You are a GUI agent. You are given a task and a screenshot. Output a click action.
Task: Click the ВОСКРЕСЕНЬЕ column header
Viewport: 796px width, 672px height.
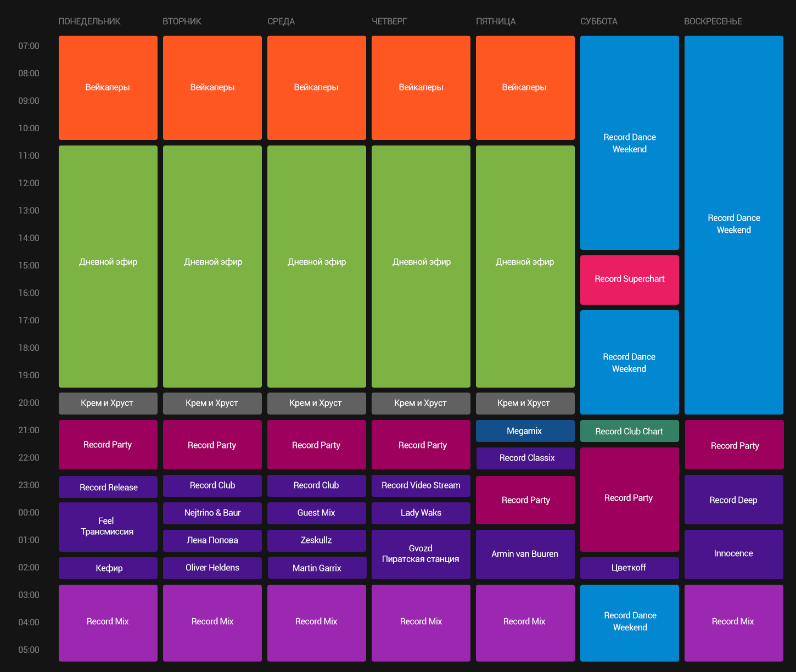pyautogui.click(x=713, y=21)
